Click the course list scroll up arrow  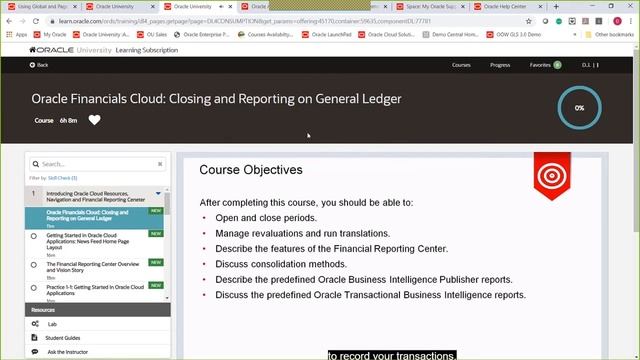pyautogui.click(x=167, y=190)
